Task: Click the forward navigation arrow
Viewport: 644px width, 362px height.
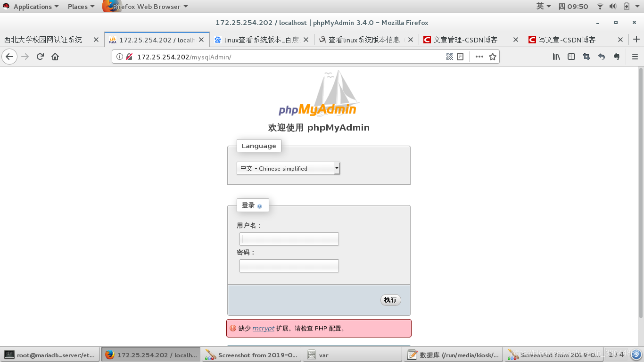Action: 25,57
